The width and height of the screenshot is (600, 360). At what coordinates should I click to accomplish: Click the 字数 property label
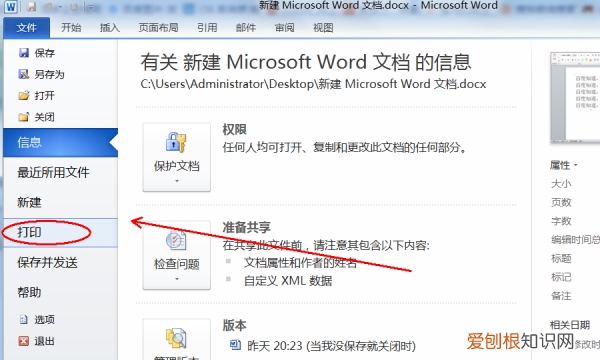pos(561,221)
